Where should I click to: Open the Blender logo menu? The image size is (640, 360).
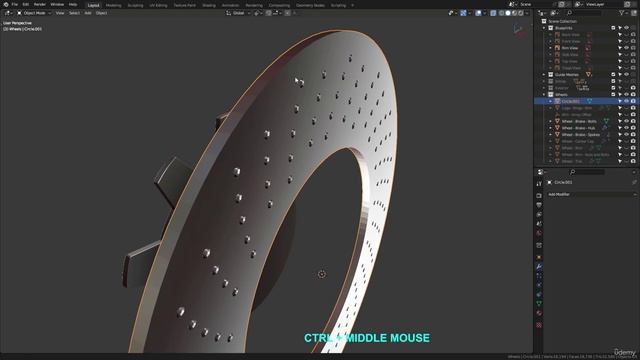pos(6,4)
